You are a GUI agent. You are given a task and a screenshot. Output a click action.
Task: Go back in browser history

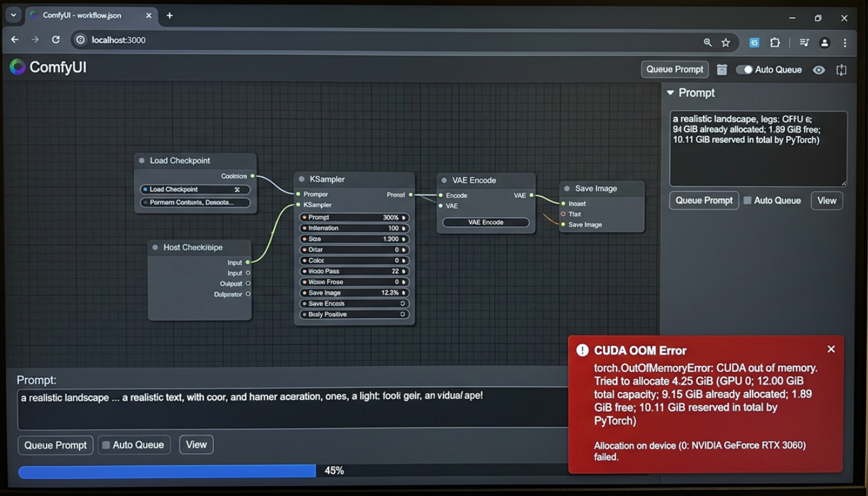click(x=15, y=40)
